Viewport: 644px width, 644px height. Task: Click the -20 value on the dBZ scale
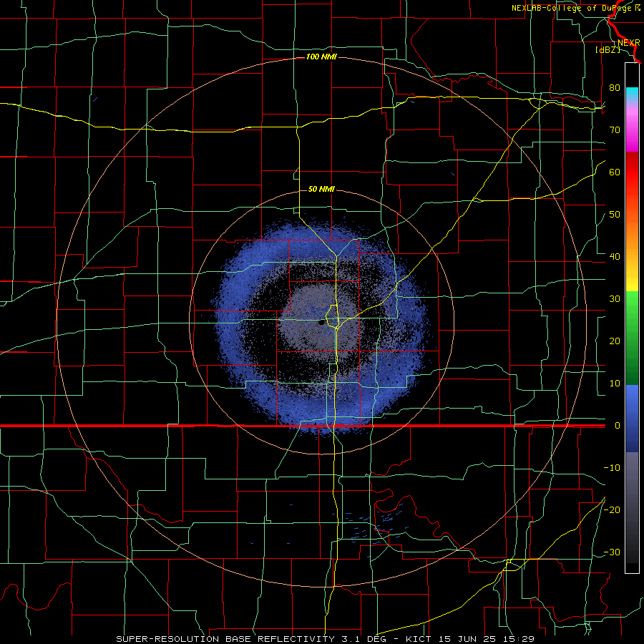612,509
